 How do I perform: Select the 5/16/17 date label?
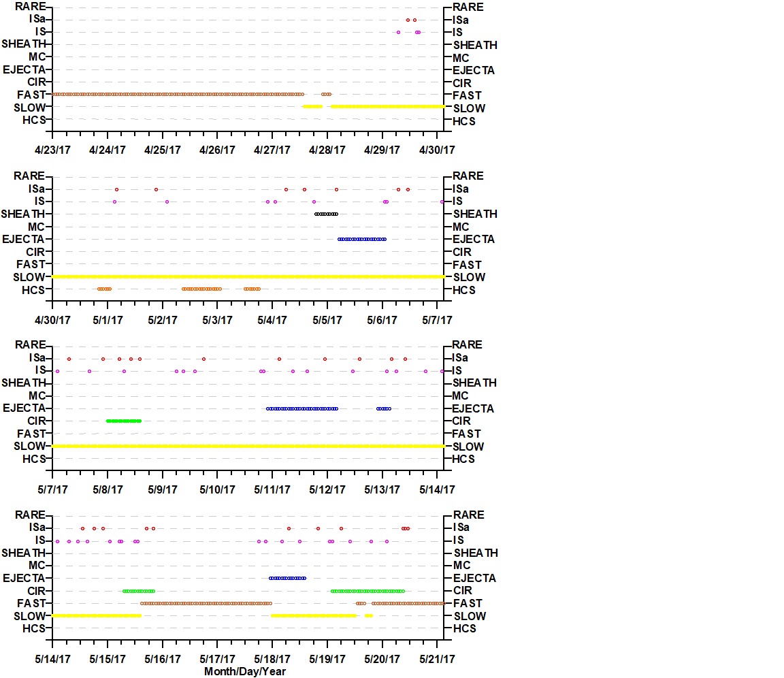click(x=163, y=659)
